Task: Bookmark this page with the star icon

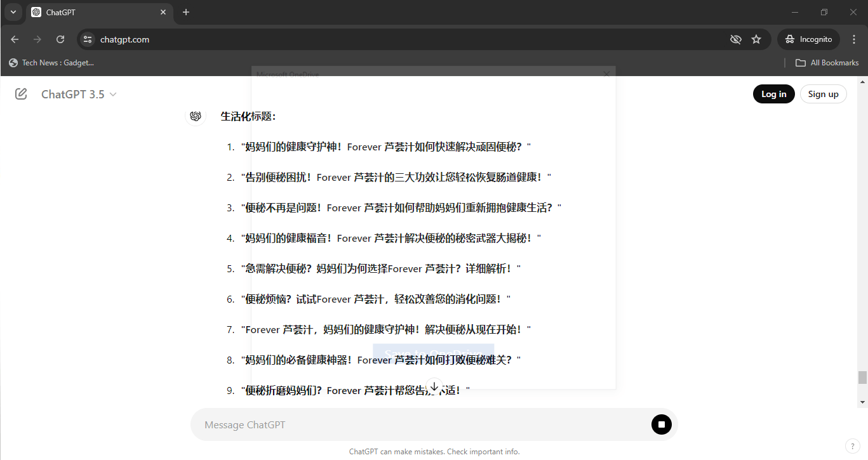Action: pyautogui.click(x=756, y=39)
